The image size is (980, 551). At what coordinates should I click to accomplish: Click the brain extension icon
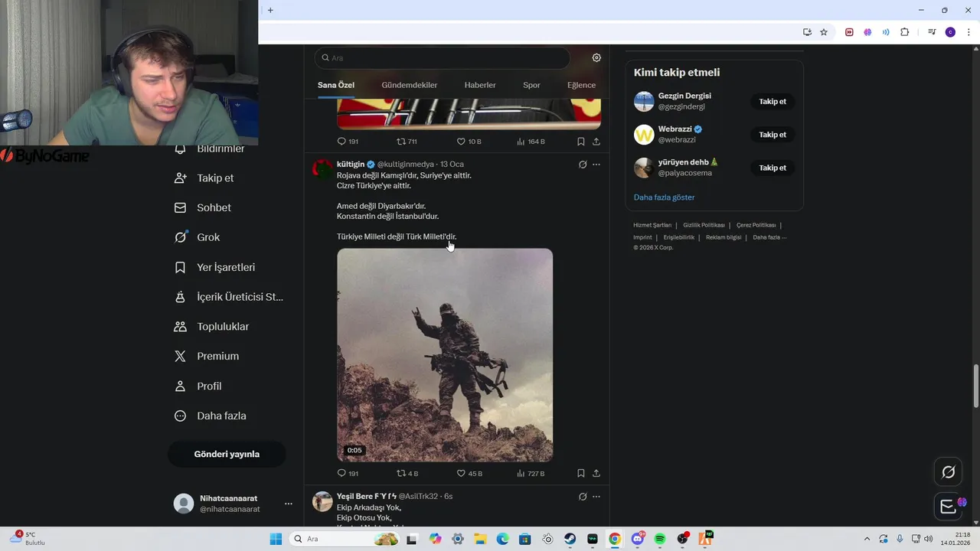coord(867,32)
